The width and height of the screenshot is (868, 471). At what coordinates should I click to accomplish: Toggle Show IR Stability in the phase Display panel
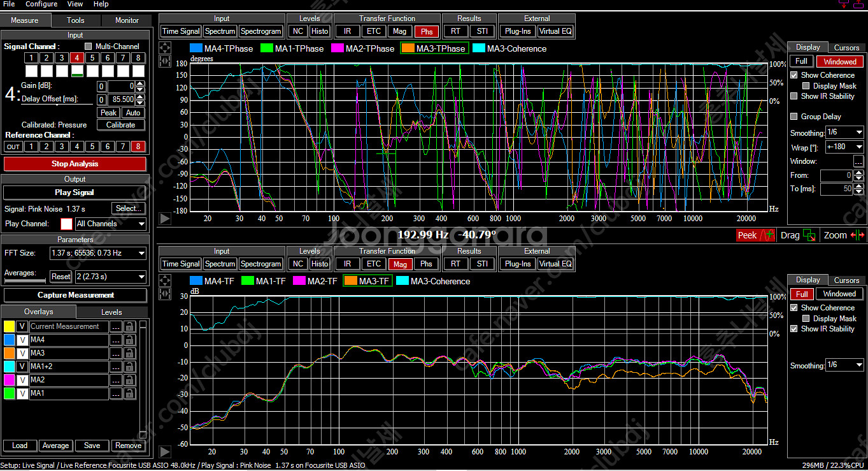(794, 96)
